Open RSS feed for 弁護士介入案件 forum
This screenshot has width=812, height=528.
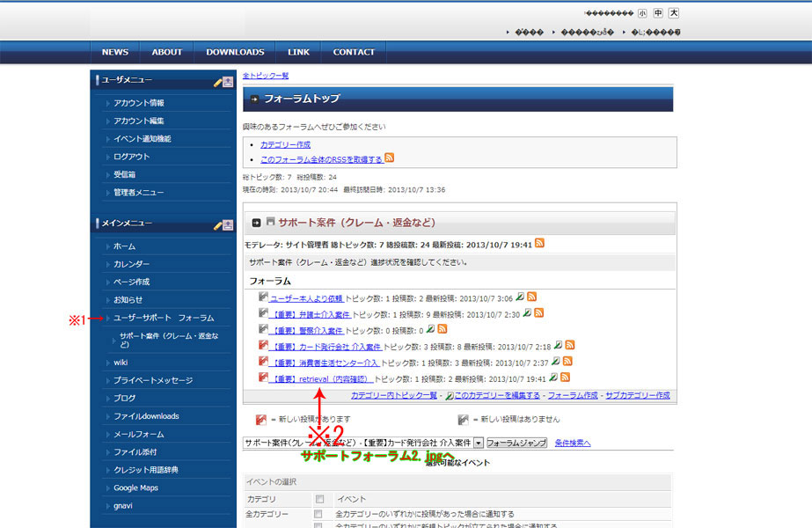pos(539,313)
